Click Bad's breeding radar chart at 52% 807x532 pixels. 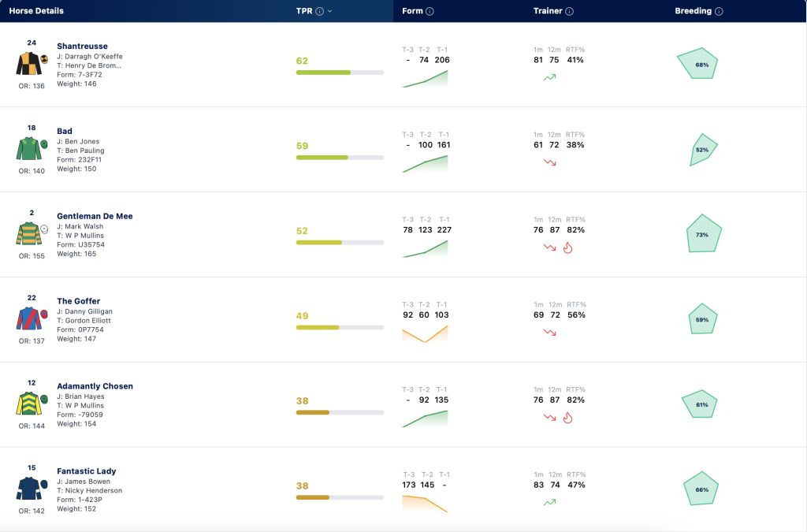point(703,150)
